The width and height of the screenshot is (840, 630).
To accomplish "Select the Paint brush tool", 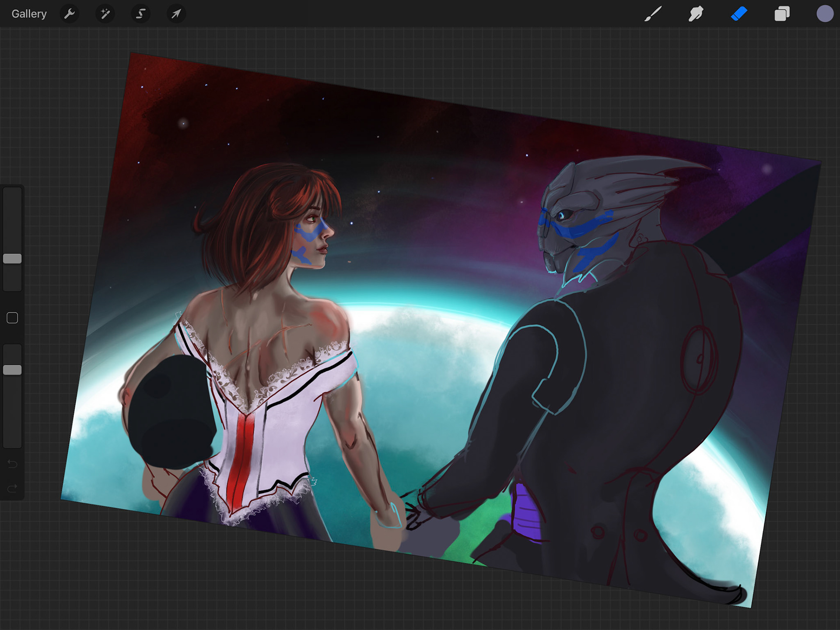I will [x=653, y=14].
